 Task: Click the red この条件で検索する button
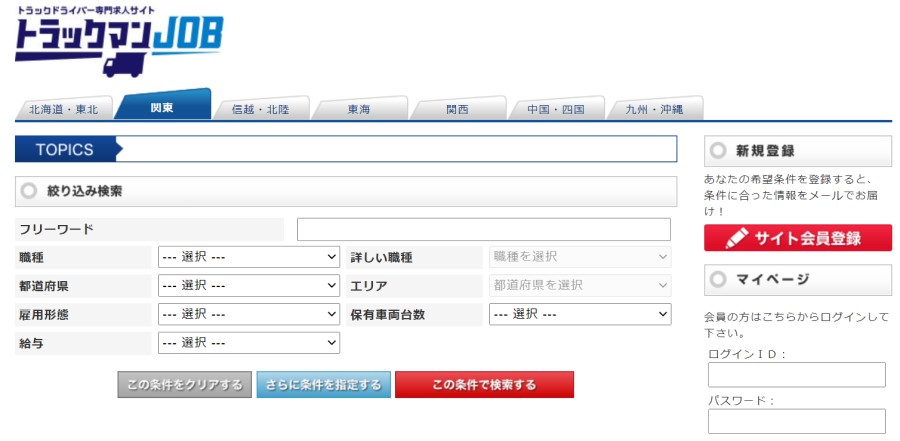coord(484,385)
